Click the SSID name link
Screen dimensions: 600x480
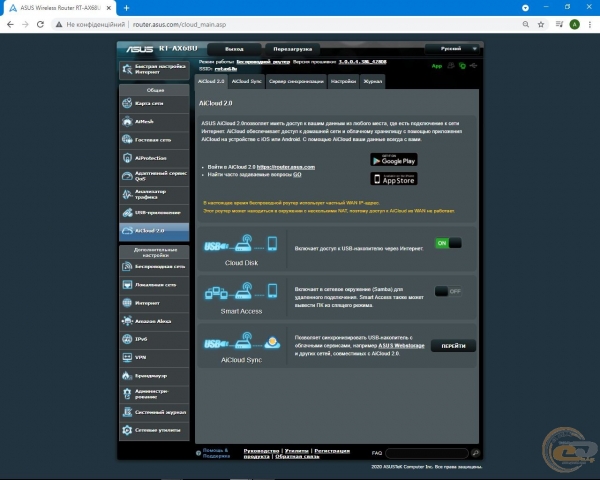[x=226, y=69]
